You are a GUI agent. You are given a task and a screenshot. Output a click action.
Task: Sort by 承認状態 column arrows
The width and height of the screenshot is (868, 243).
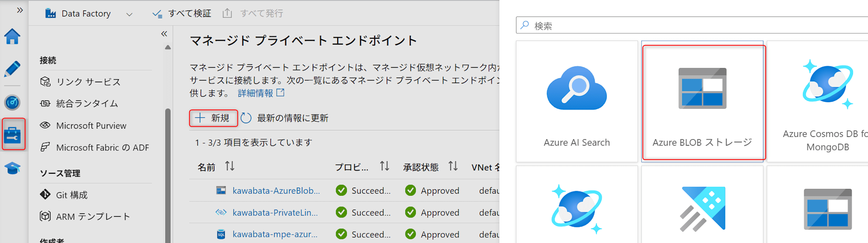[x=453, y=166]
